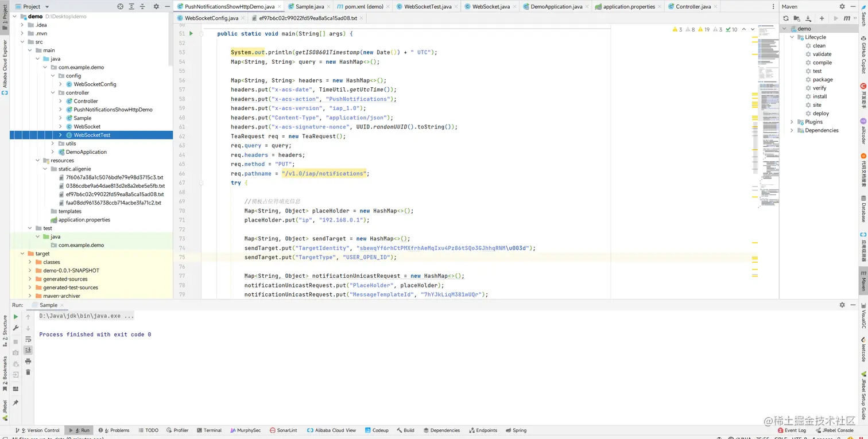Open Terminal tool window
Screen dimensions: 868x439
point(208,430)
